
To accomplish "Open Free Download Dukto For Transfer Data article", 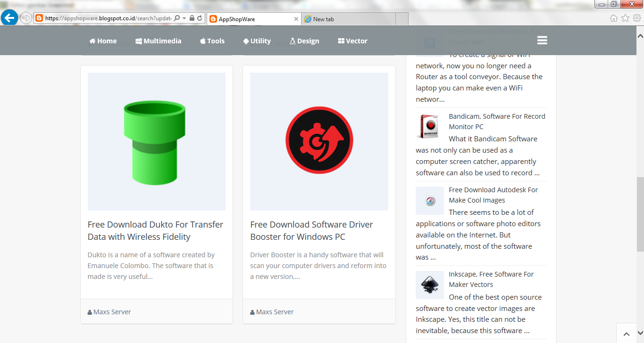I will coord(156,231).
